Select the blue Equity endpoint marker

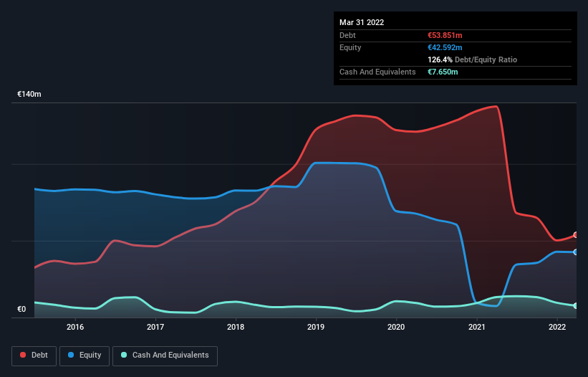[576, 252]
